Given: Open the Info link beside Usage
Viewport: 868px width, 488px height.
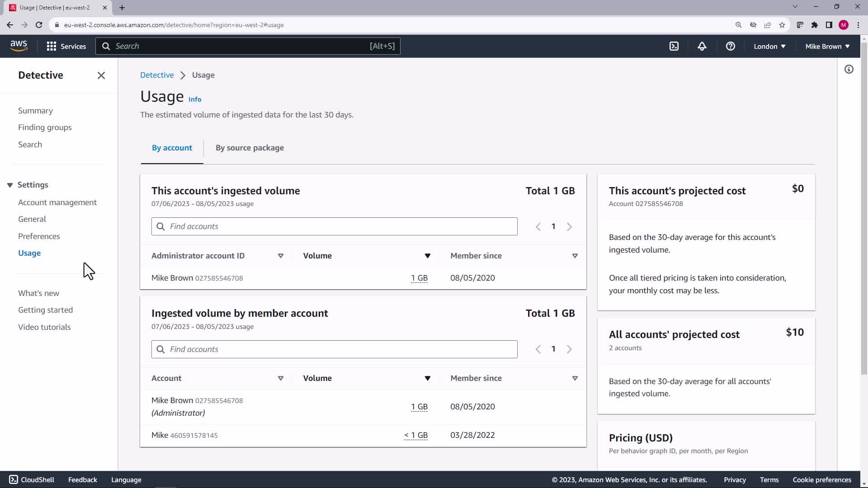Looking at the screenshot, I should (x=195, y=99).
